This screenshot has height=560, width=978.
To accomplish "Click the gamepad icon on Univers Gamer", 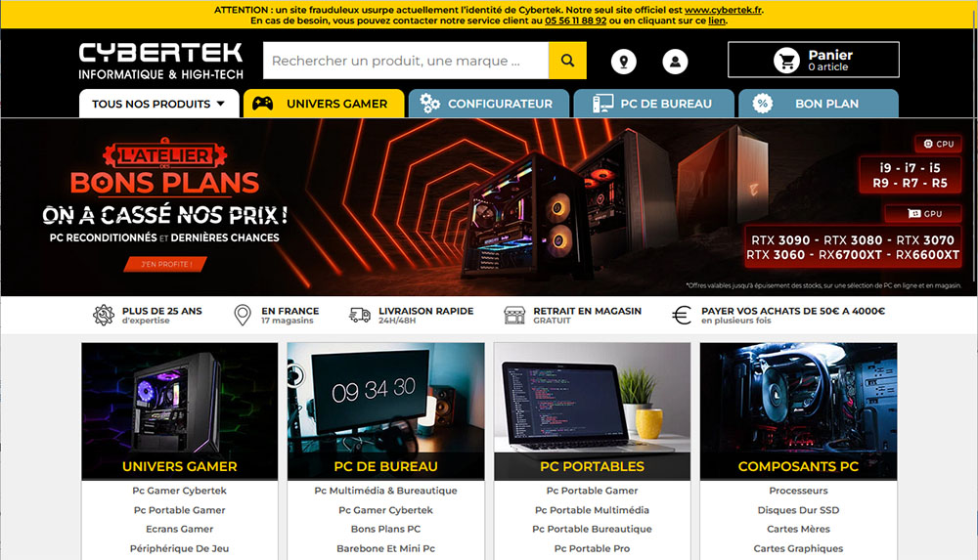I will (x=262, y=104).
